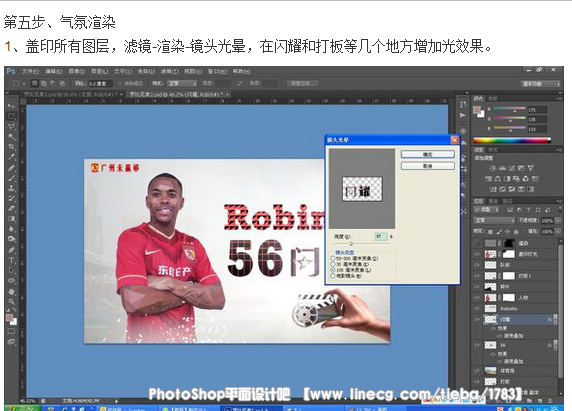The image size is (572, 411).
Task: Collapse effects of 56 layer
Action: pyautogui.click(x=555, y=345)
